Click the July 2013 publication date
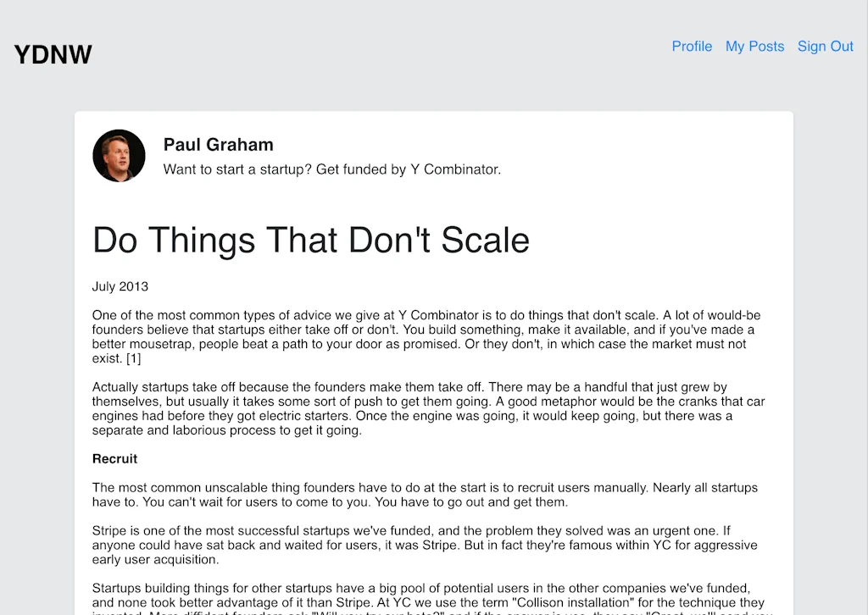The height and width of the screenshot is (615, 868). (x=120, y=286)
